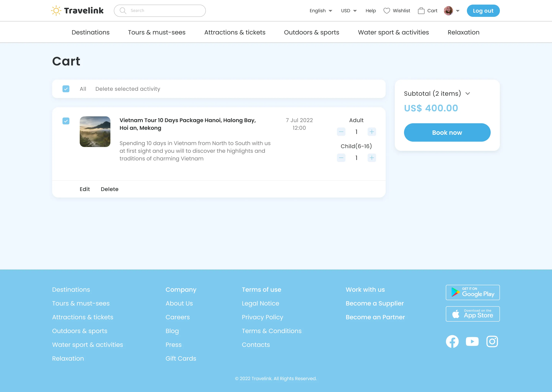The height and width of the screenshot is (392, 552).
Task: Expand the Subtotal items breakdown
Action: click(x=468, y=94)
